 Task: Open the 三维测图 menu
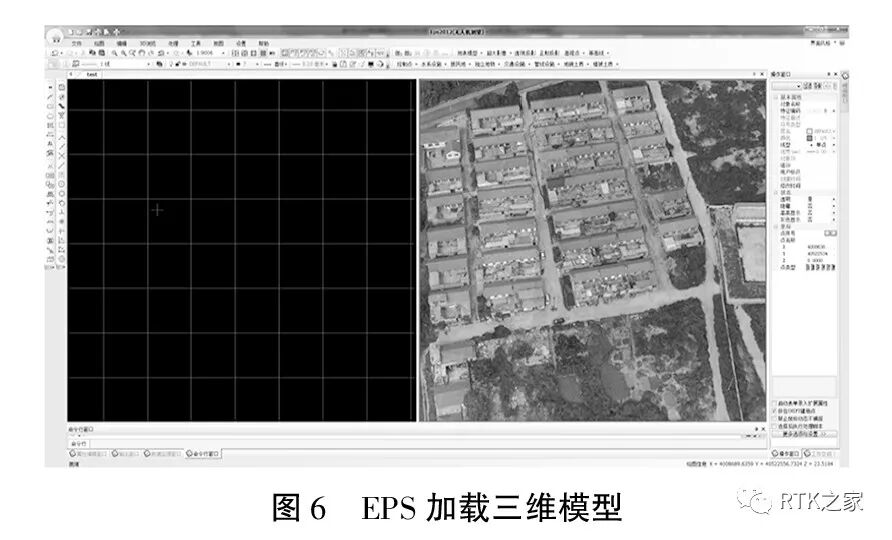click(x=147, y=43)
